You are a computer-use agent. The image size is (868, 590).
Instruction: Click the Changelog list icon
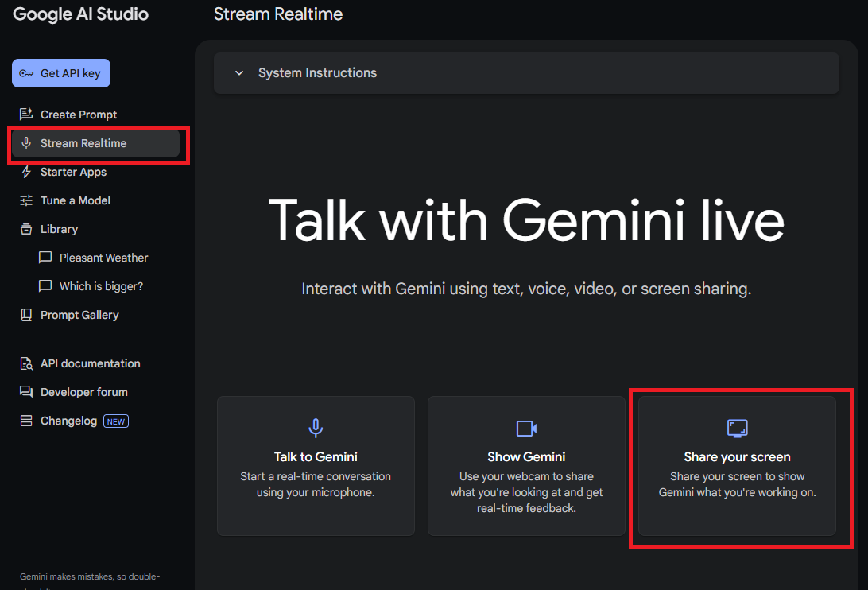26,421
